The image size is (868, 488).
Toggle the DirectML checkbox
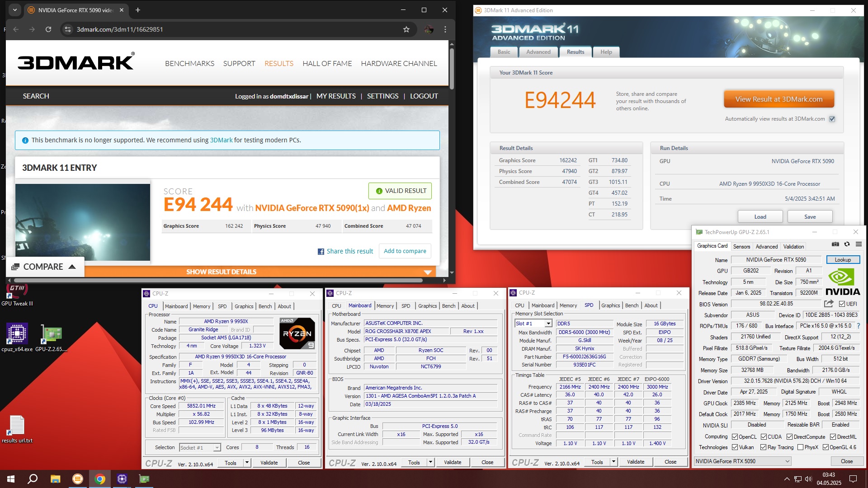pos(833,437)
